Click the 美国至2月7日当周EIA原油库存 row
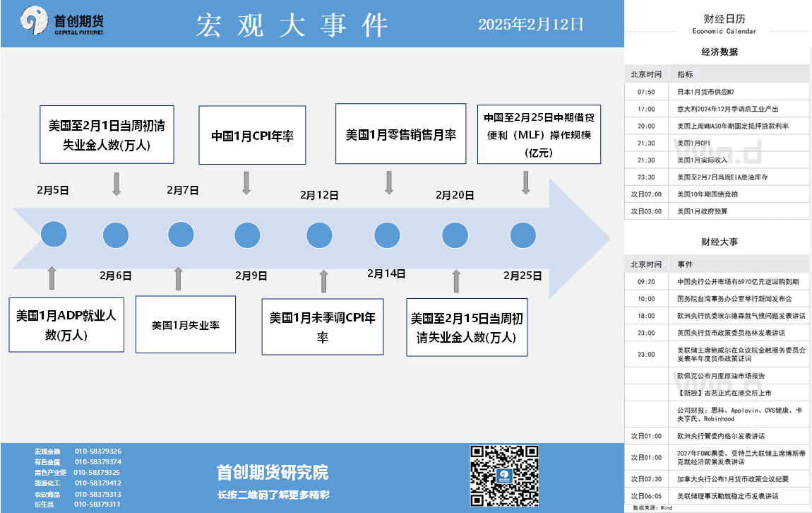The image size is (812, 513). (x=717, y=177)
